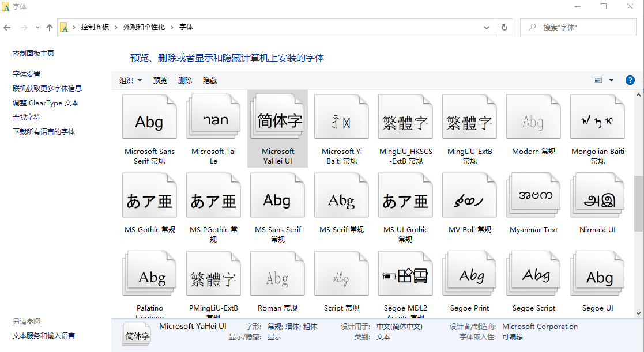This screenshot has height=352, width=644.
Task: Go forward with the right arrow
Action: pyautogui.click(x=24, y=28)
